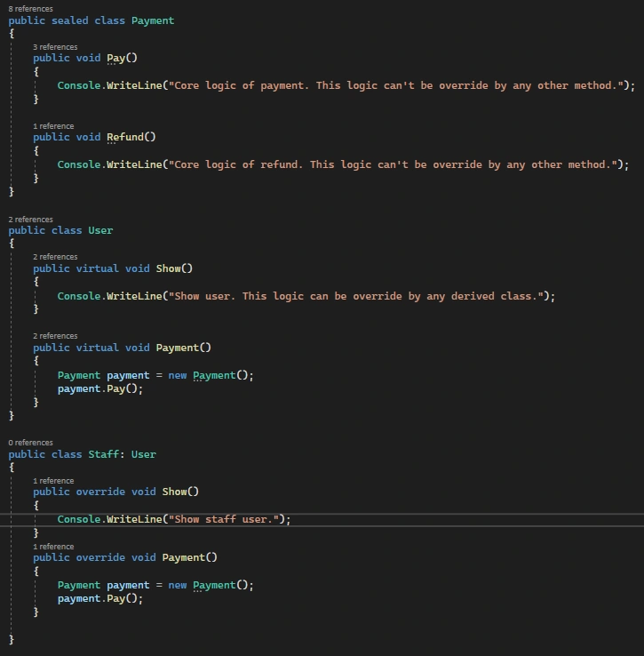This screenshot has width=644, height=656.
Task: Click the "Core logic of refund" string
Action: click(x=393, y=164)
